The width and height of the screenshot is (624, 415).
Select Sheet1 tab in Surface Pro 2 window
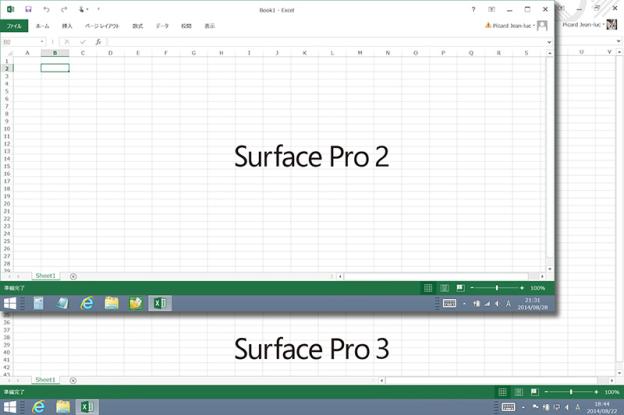[x=45, y=276]
